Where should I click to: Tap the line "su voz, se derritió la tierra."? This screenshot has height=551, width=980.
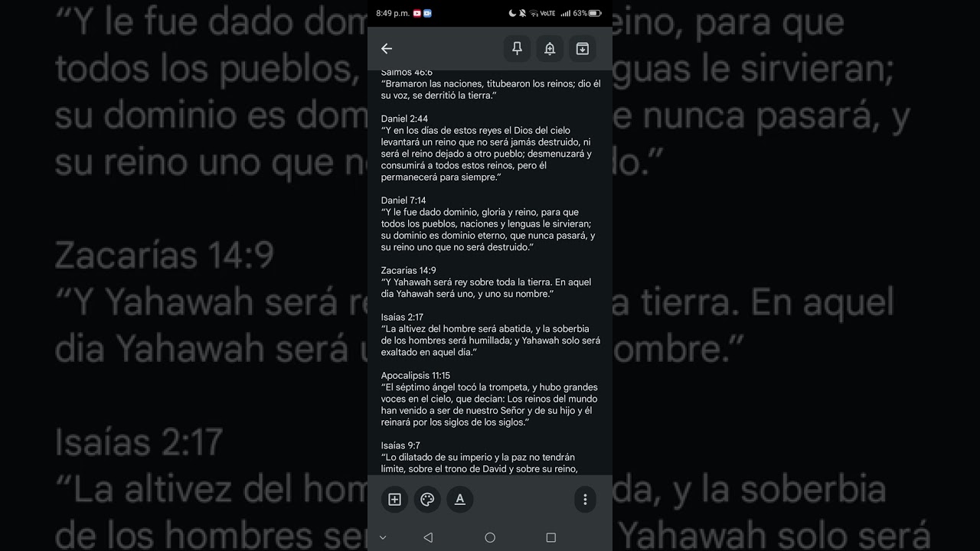(439, 96)
